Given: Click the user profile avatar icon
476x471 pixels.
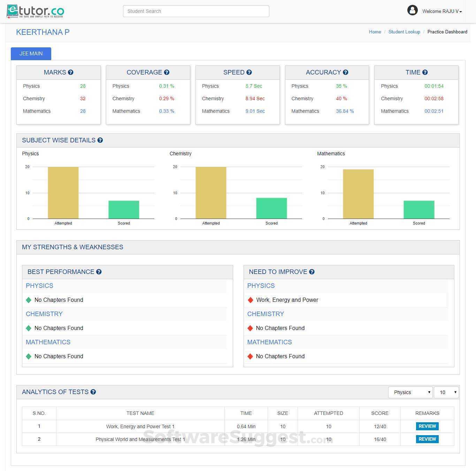Looking at the screenshot, I should [x=412, y=10].
